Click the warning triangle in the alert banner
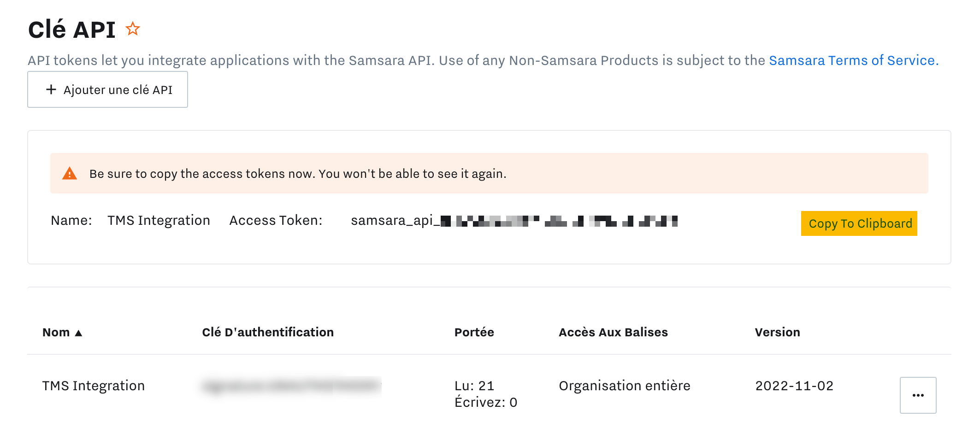Viewport: 980px width, 434px height. [x=70, y=173]
